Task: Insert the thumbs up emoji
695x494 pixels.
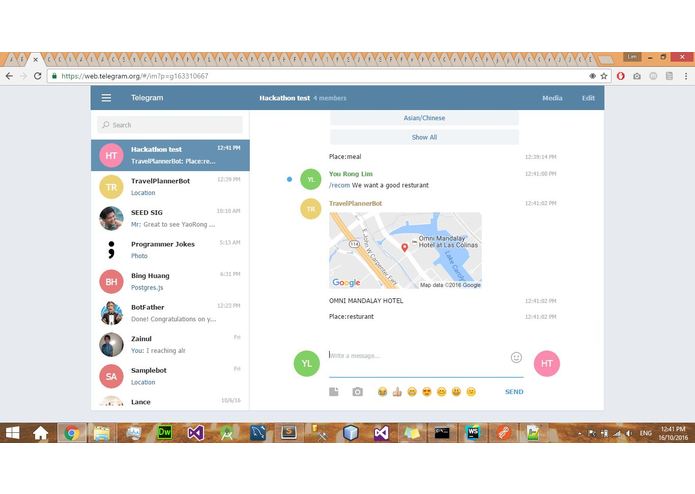Action: point(397,392)
